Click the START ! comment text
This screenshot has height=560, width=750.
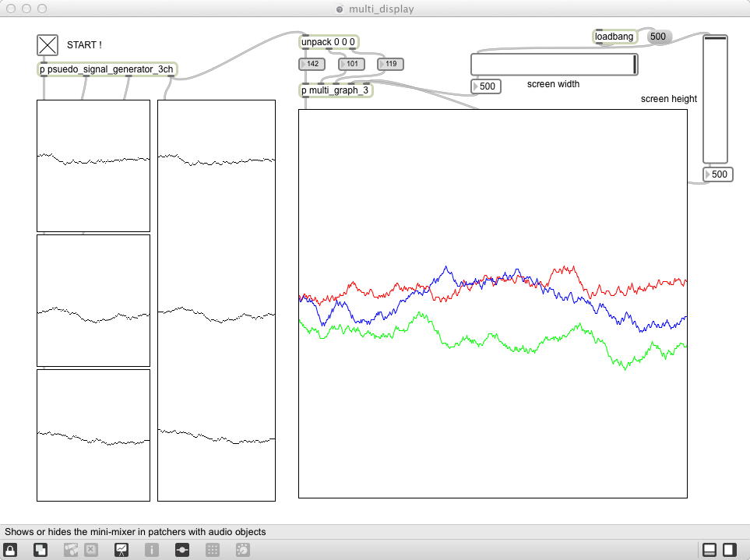pos(84,45)
